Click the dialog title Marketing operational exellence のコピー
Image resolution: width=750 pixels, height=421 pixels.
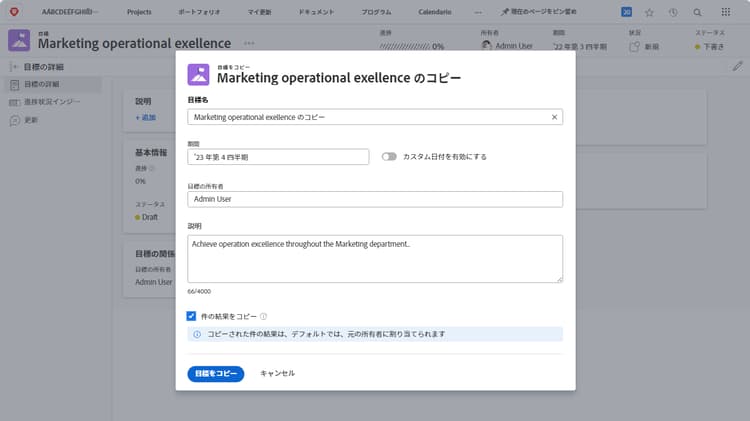[x=339, y=78]
